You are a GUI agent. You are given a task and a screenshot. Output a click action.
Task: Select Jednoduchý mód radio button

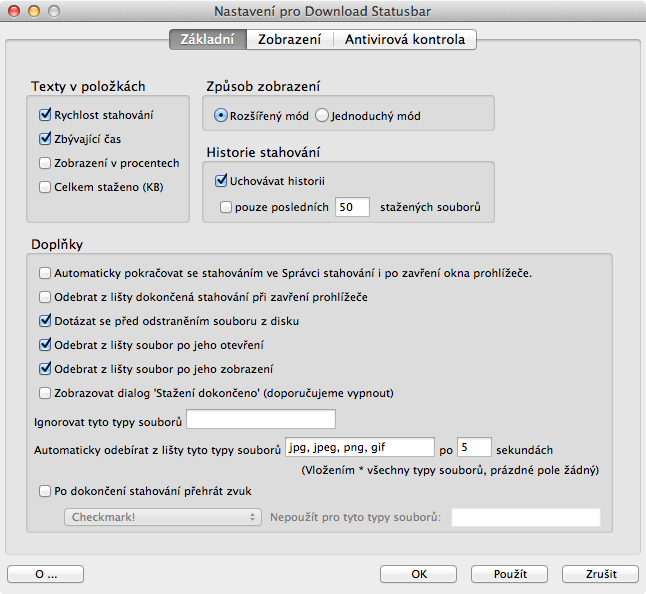[x=322, y=115]
